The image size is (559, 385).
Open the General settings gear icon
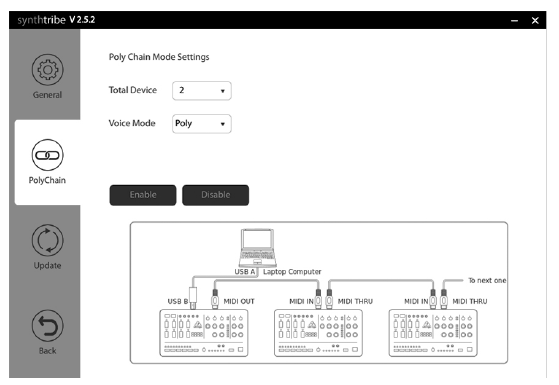pyautogui.click(x=47, y=70)
